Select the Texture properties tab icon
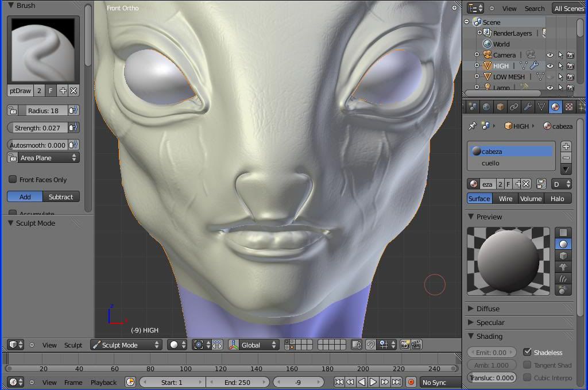The width and height of the screenshot is (588, 390). tap(568, 107)
